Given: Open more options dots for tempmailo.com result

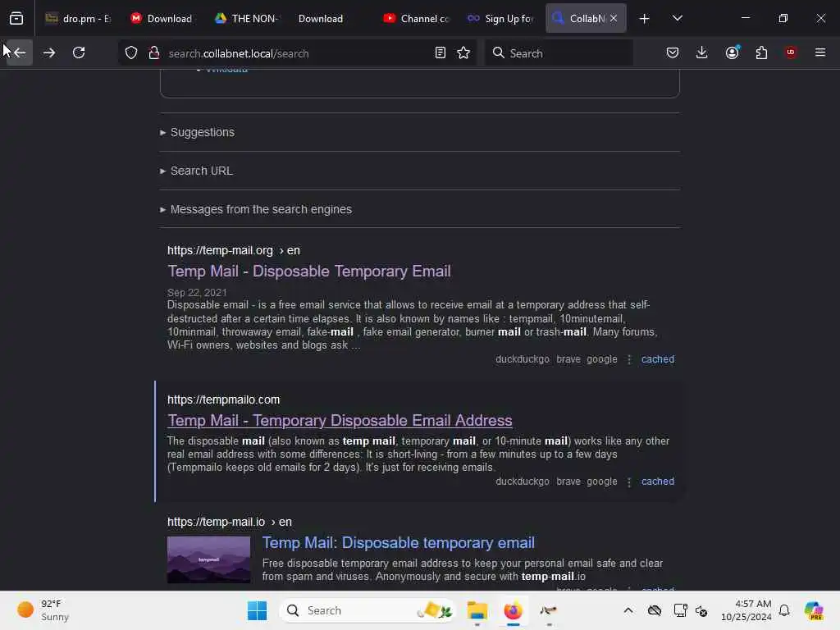Looking at the screenshot, I should click(x=629, y=482).
